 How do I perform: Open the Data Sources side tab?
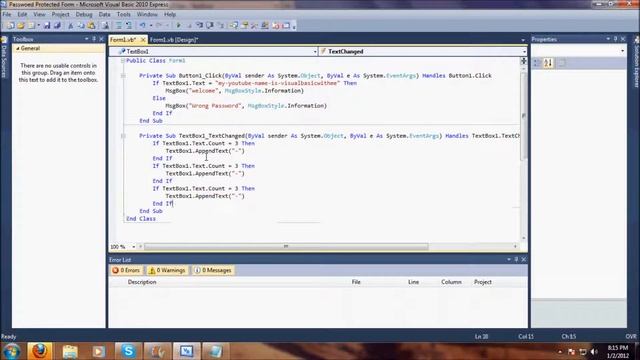pos(4,58)
